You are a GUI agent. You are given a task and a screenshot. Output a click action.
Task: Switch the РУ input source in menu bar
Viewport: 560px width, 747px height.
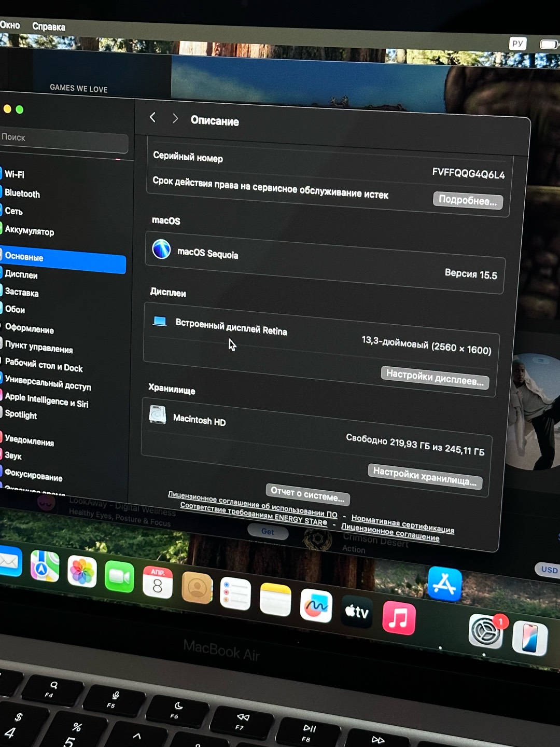(517, 44)
